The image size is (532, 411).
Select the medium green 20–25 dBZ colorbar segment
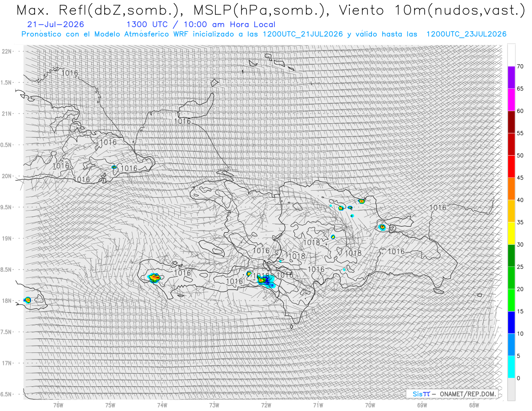511,278
